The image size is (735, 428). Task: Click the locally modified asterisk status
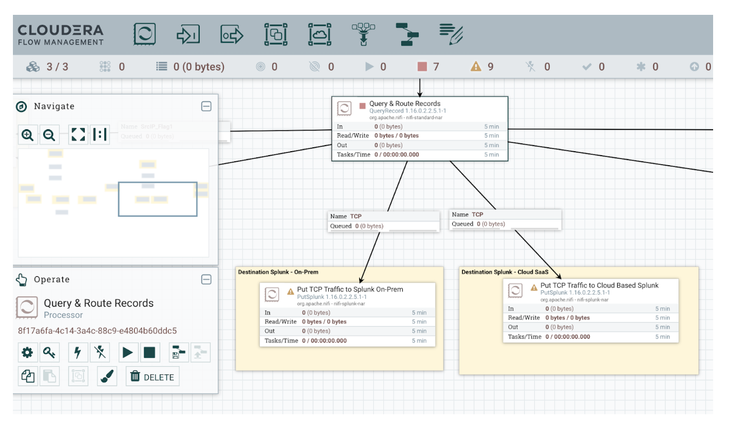tap(641, 67)
